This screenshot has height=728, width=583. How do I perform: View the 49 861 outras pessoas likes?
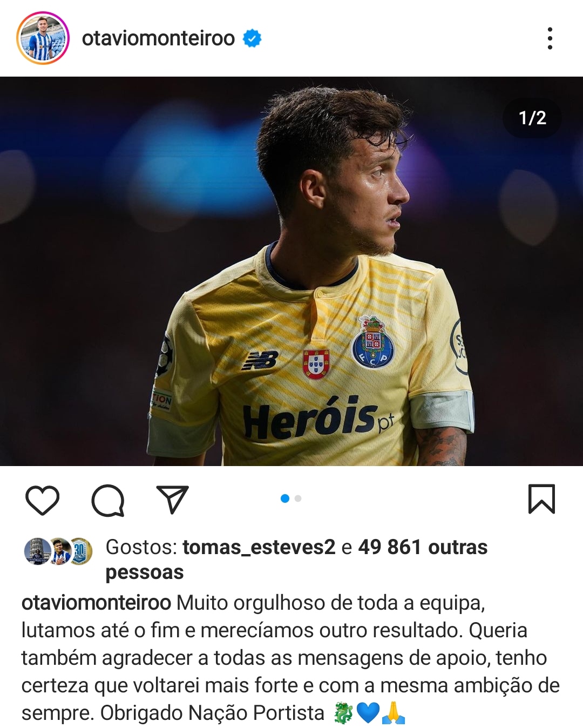coord(296,560)
